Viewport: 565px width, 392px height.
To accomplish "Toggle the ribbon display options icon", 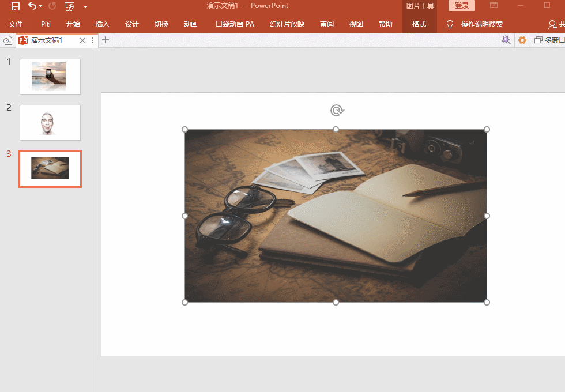I will point(494,5).
